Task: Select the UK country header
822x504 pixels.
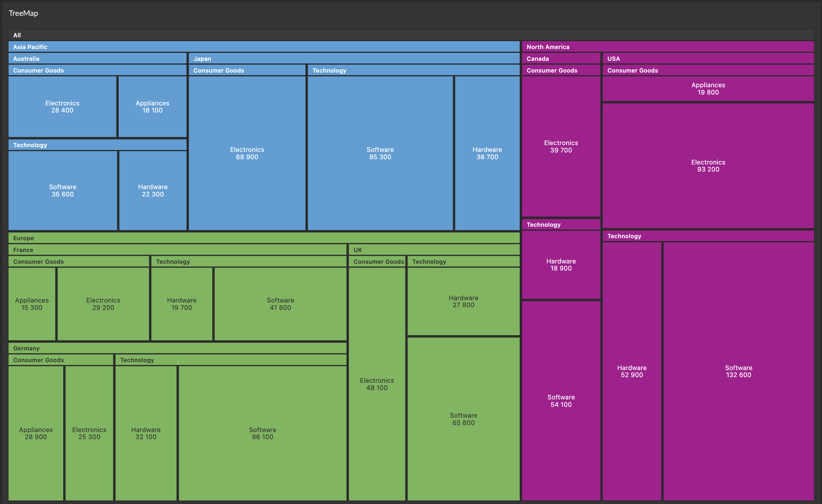Action: tap(358, 250)
